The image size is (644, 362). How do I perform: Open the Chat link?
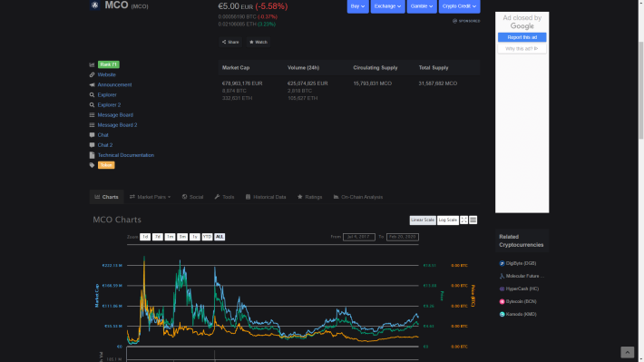click(103, 135)
